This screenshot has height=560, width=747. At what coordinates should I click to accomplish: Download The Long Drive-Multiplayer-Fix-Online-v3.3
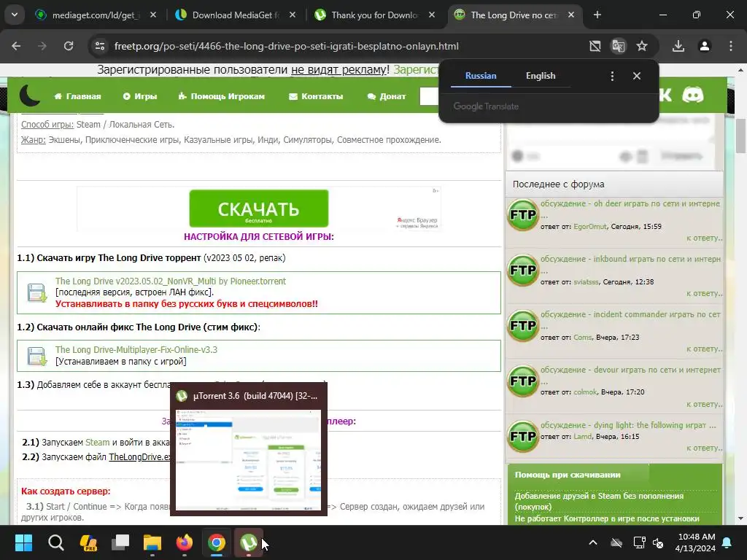[x=136, y=349]
